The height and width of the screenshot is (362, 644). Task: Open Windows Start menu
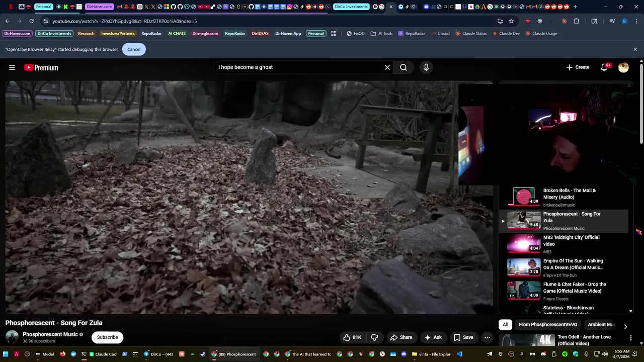click(x=6, y=354)
